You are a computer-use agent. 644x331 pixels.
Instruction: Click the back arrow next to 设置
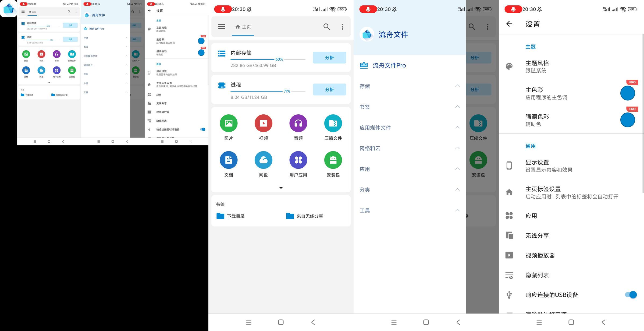[x=509, y=24]
